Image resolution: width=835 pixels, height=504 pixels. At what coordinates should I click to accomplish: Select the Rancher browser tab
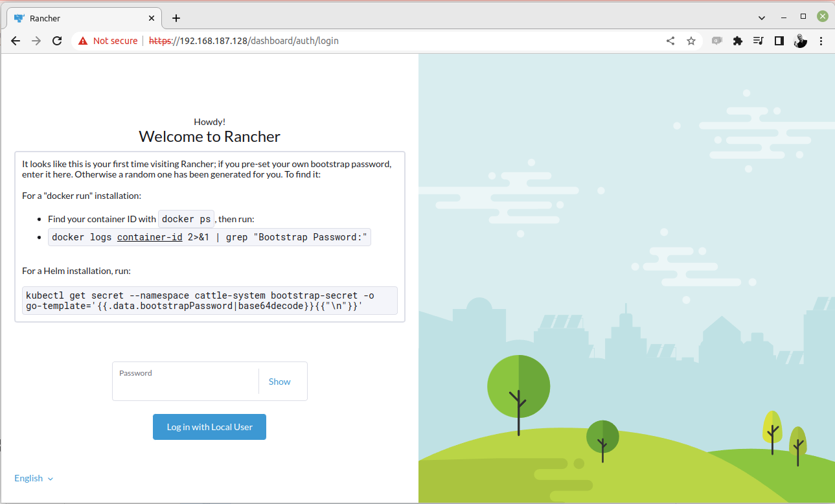pos(78,18)
